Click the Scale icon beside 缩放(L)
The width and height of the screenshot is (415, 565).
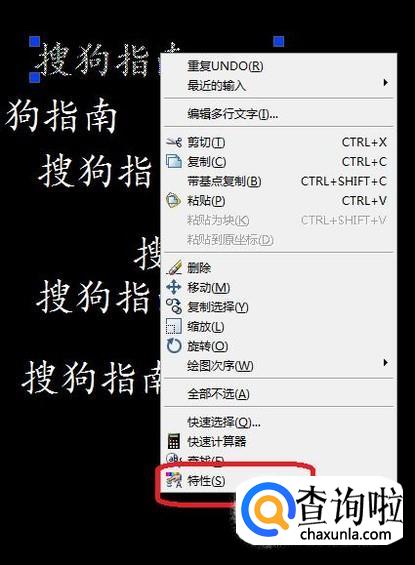(173, 326)
